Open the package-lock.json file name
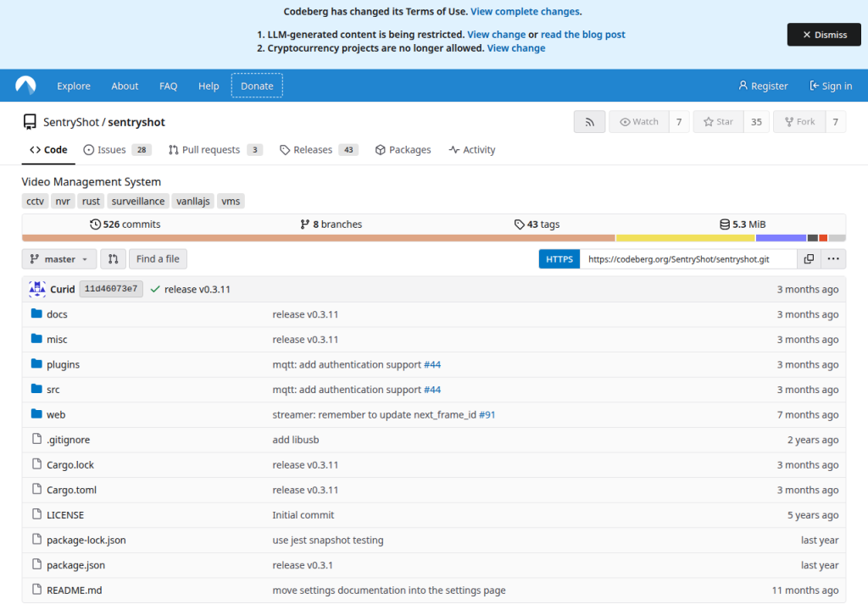The height and width of the screenshot is (610, 868). point(86,541)
